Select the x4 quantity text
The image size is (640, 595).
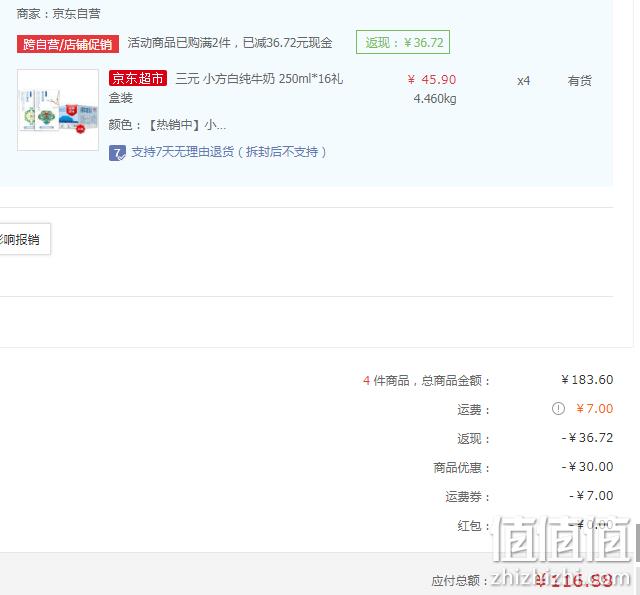(x=523, y=81)
